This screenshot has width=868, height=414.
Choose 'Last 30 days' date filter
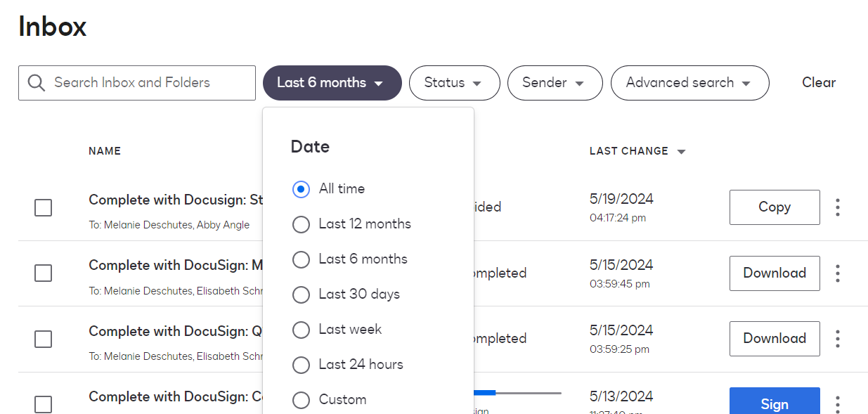(x=301, y=295)
